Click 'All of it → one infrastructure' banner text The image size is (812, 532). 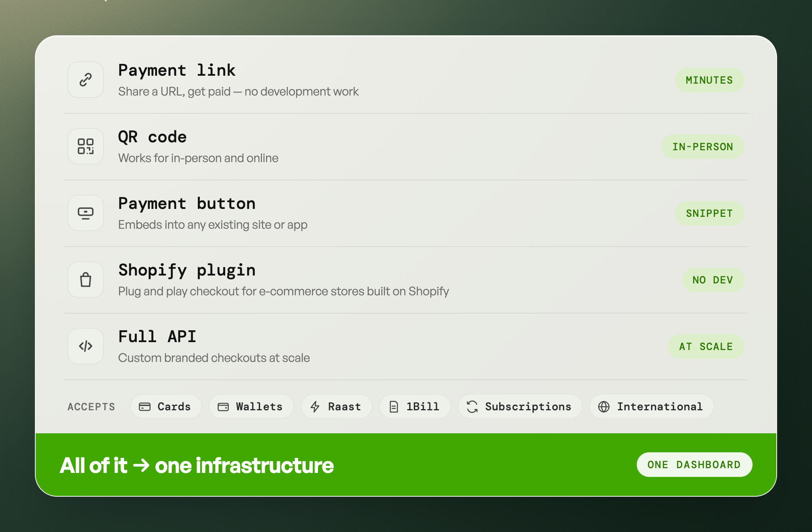coord(197,465)
